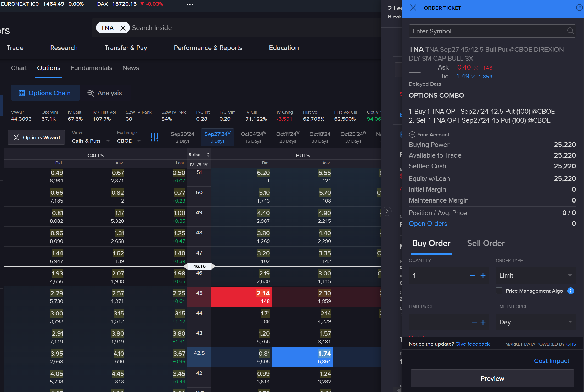Click the Options Wizard button

pyautogui.click(x=36, y=137)
